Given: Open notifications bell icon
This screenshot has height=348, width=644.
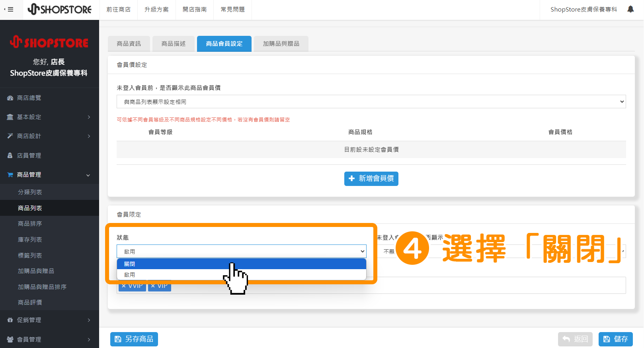Looking at the screenshot, I should [630, 9].
